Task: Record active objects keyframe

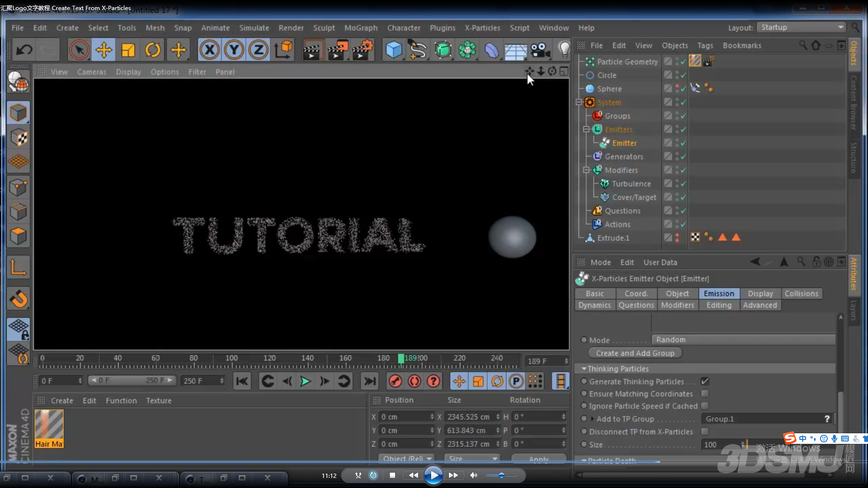Action: coord(395,381)
